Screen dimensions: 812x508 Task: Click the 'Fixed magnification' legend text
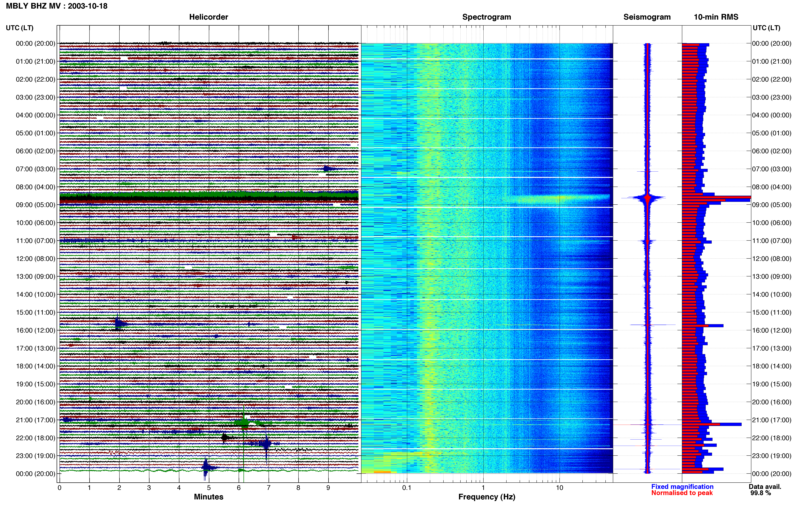click(682, 486)
